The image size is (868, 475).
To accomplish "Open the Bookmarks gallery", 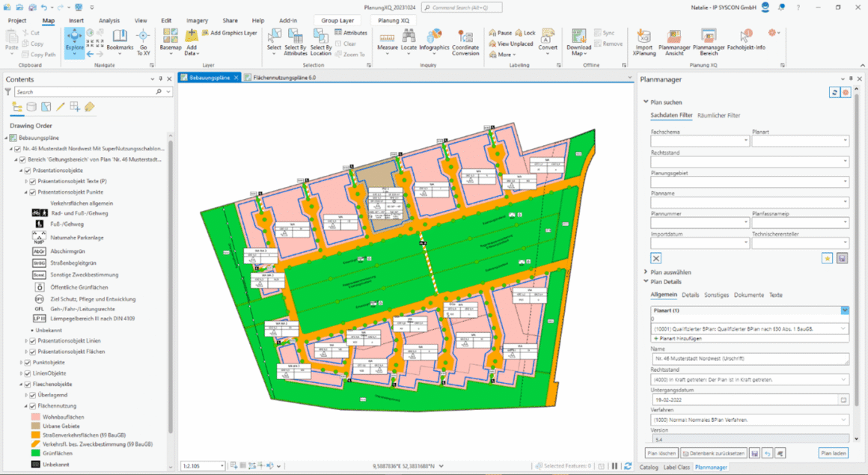I will [120, 40].
